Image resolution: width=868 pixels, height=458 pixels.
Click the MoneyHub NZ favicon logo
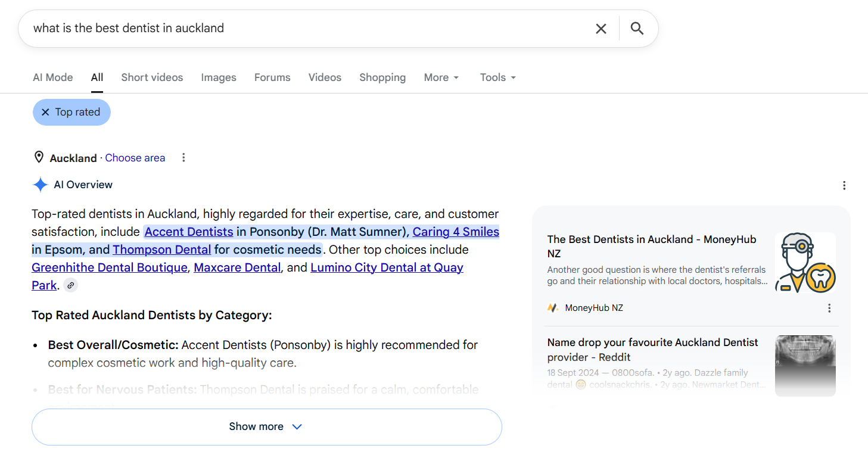tap(553, 308)
